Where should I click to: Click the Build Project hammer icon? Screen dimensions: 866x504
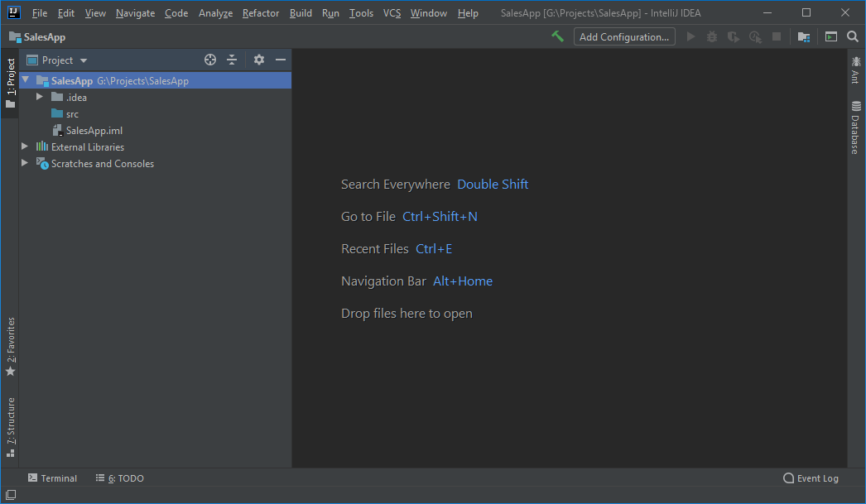click(557, 36)
